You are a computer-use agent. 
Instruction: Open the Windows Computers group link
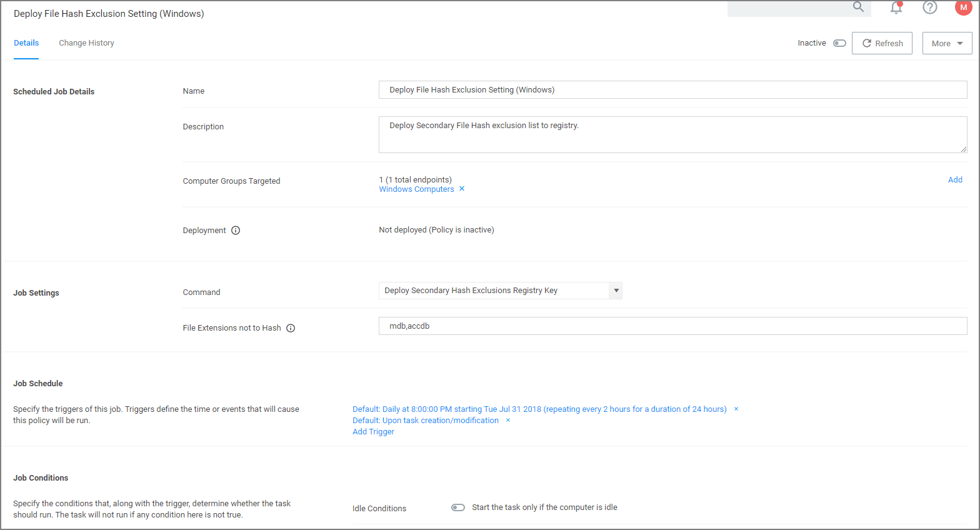[x=416, y=189]
